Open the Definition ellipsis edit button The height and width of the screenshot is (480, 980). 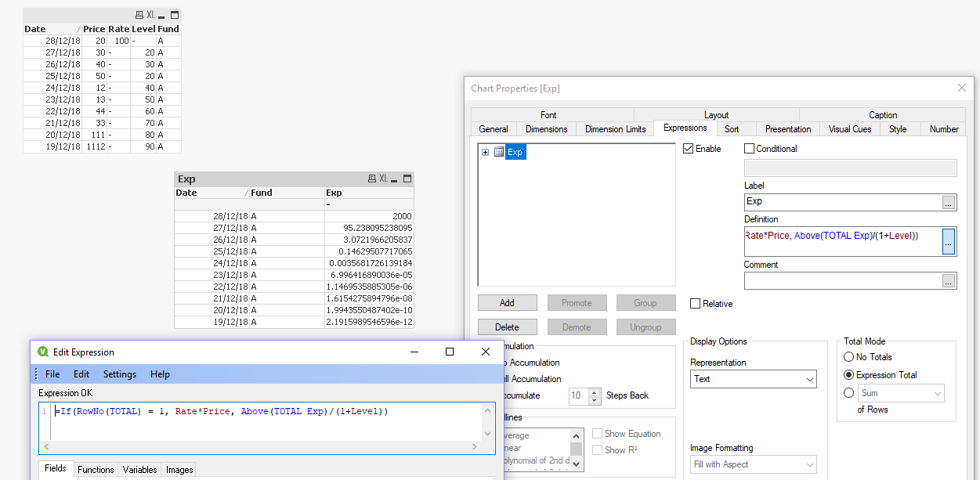click(949, 242)
